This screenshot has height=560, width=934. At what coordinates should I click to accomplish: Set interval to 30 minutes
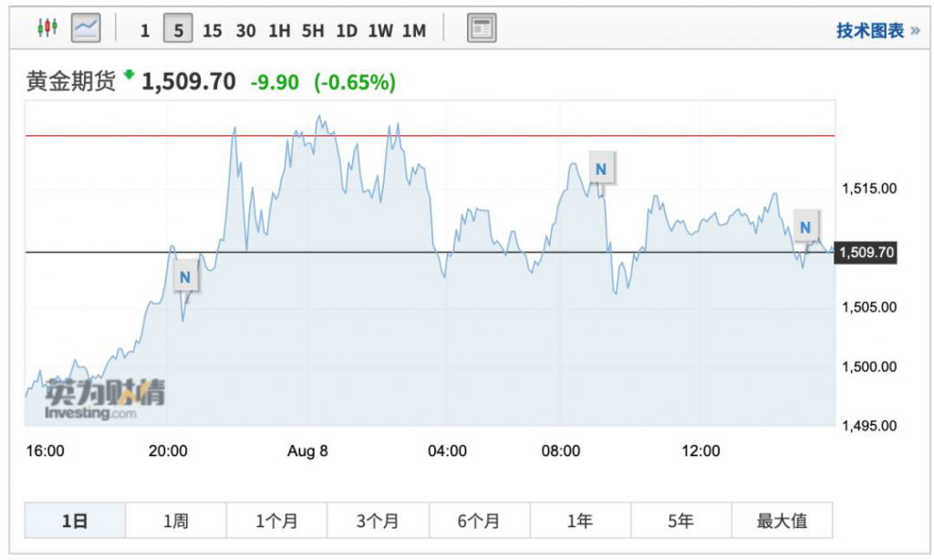[x=245, y=30]
